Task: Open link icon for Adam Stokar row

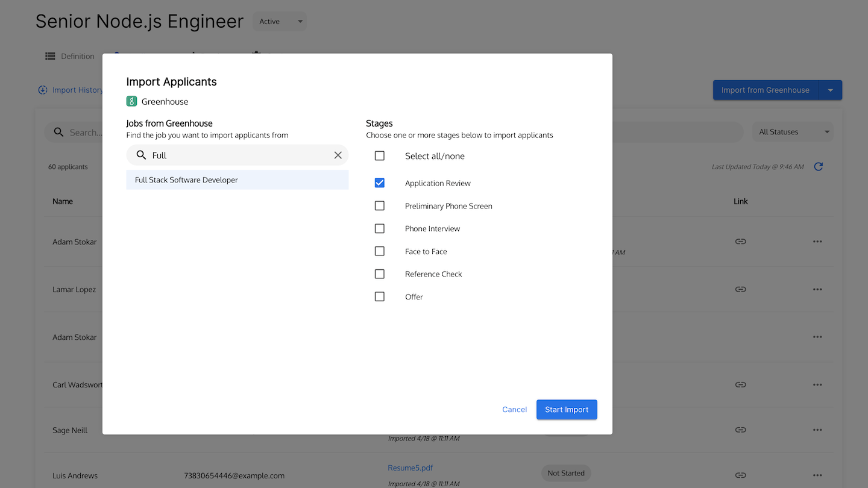Action: pyautogui.click(x=740, y=242)
